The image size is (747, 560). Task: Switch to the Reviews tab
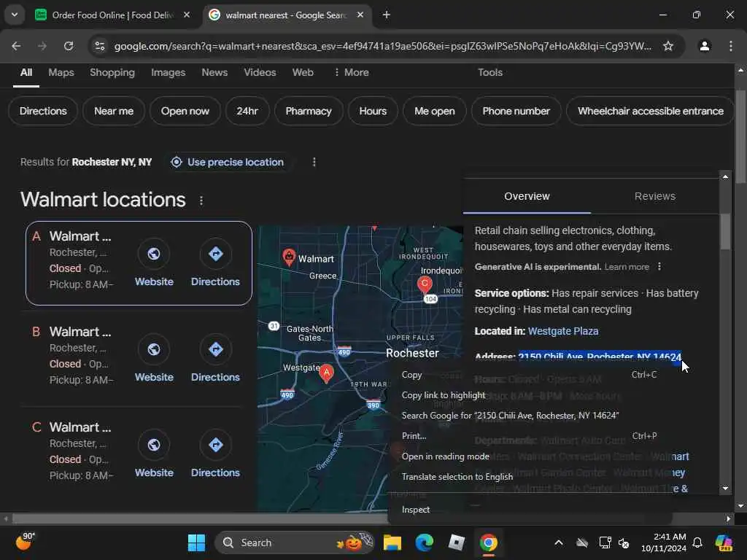[655, 196]
